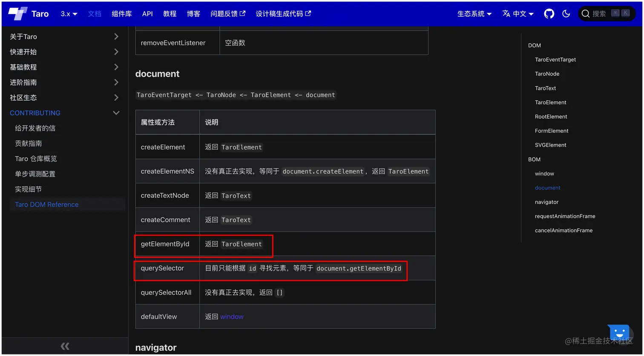Click the Taro logo in navbar
This screenshot has width=644, height=356.
tap(29, 14)
